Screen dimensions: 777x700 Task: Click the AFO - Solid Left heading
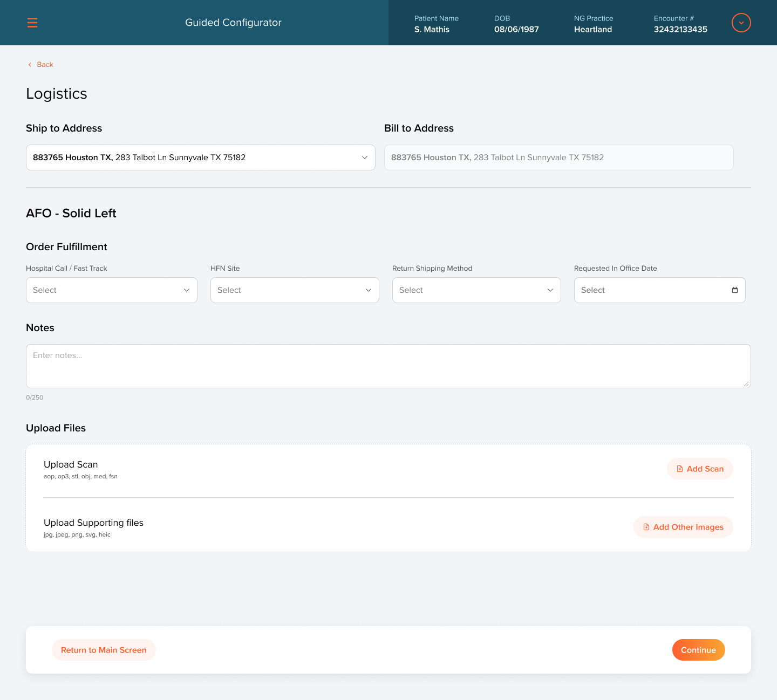coord(71,213)
